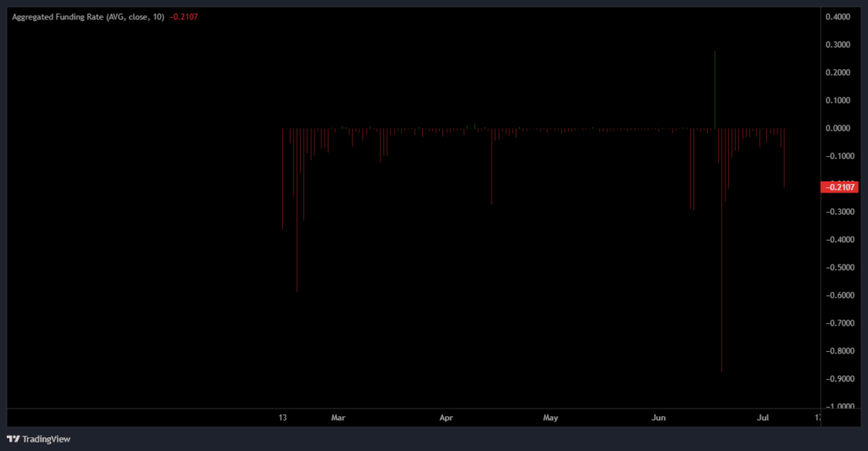The height and width of the screenshot is (451, 868).
Task: Select the Apr label on the time axis
Action: [447, 418]
